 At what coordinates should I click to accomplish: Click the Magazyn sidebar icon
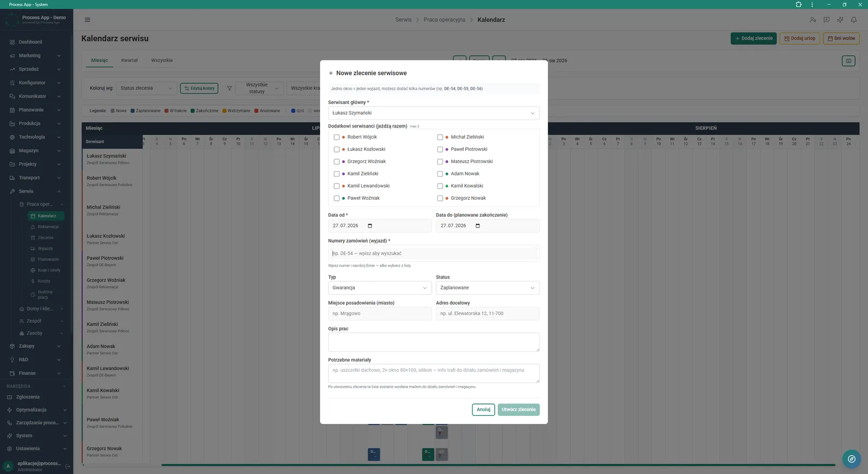12,150
